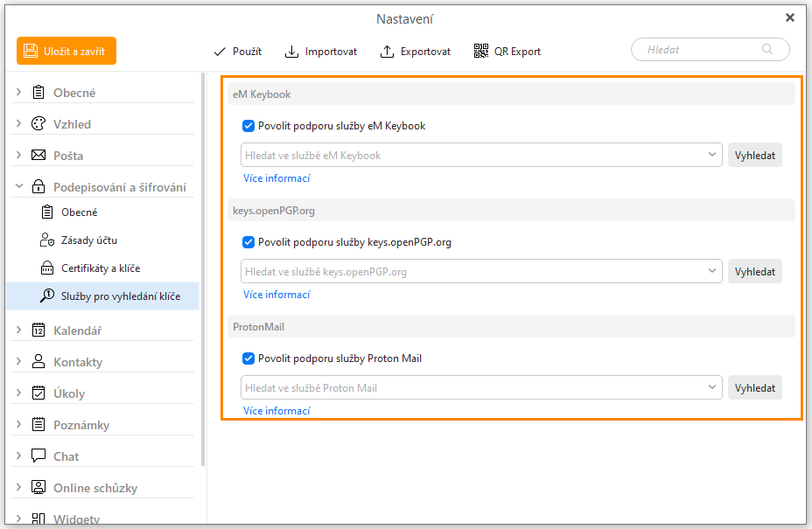Collapse the Podepisování a šifrování section
The height and width of the screenshot is (529, 812).
click(x=19, y=187)
